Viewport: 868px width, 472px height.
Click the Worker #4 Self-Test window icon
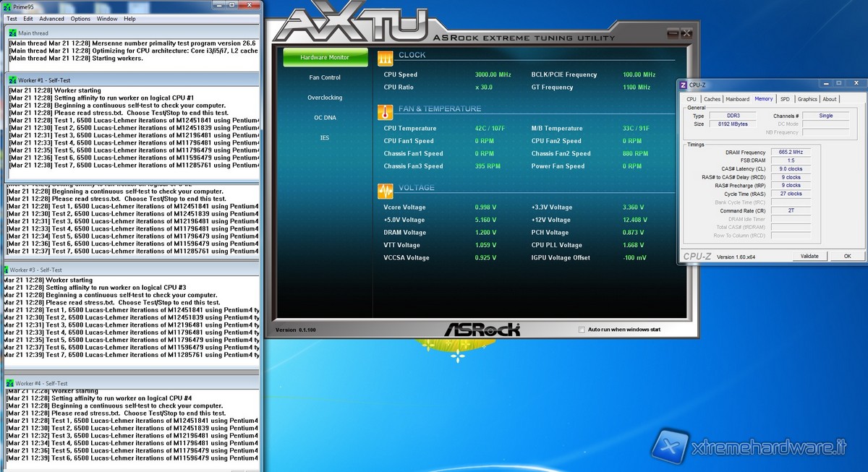[x=9, y=383]
